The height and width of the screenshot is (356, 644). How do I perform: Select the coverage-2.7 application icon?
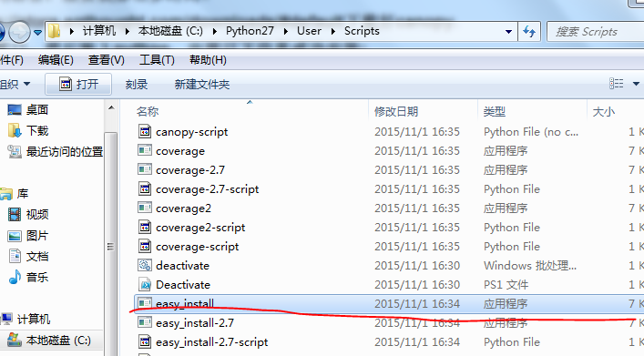pos(145,169)
